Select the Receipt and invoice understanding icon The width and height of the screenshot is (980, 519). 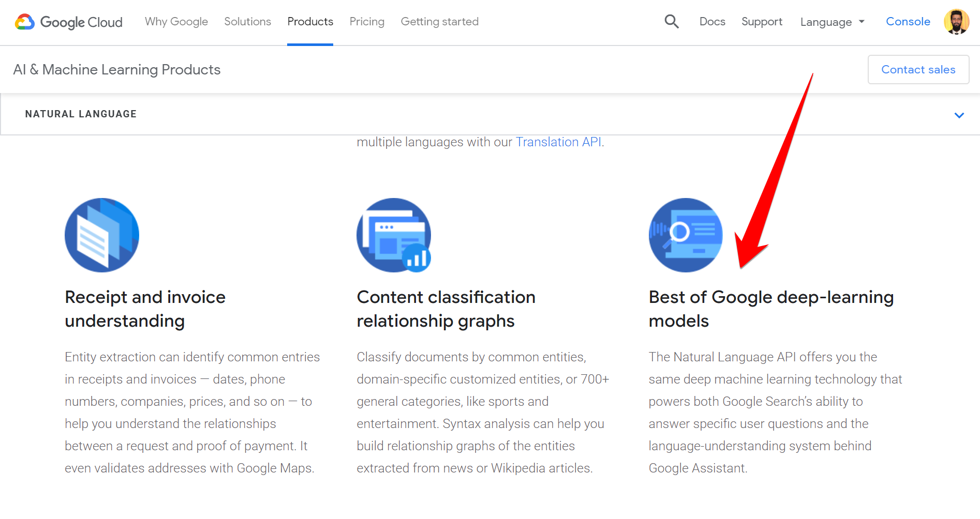101,235
